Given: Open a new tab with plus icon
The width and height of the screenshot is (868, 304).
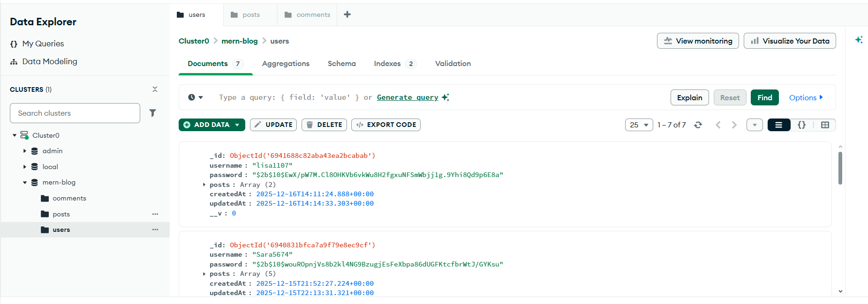Looking at the screenshot, I should tap(347, 15).
